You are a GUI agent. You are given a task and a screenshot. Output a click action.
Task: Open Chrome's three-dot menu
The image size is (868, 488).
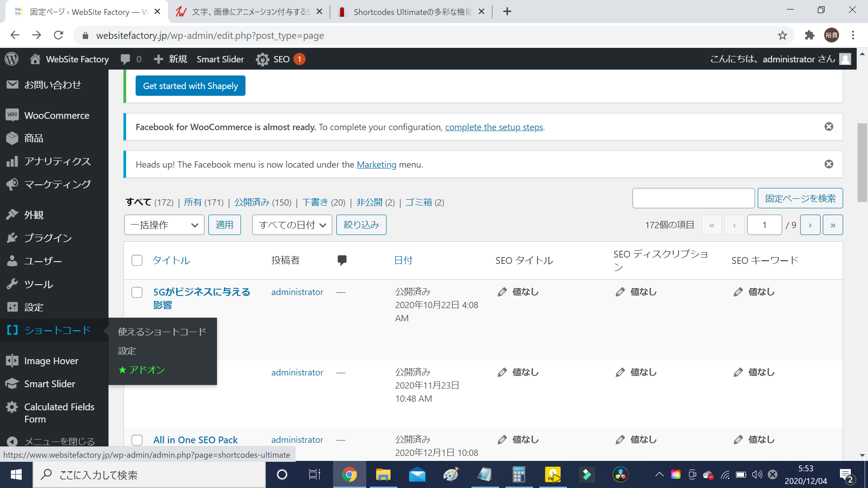click(x=853, y=35)
